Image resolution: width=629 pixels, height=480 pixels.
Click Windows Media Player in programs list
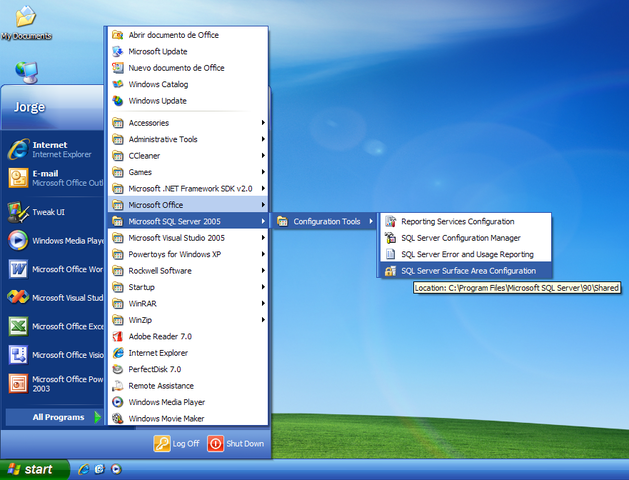(188, 402)
